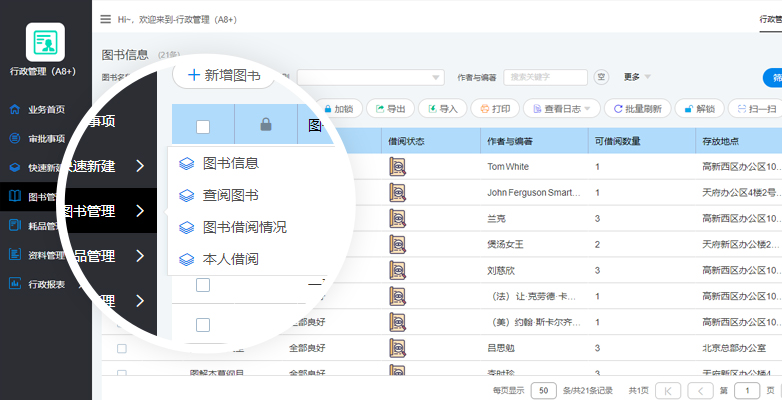This screenshot has width=782, height=400.
Task: Select 查阅图书 from the submenu
Action: [230, 195]
